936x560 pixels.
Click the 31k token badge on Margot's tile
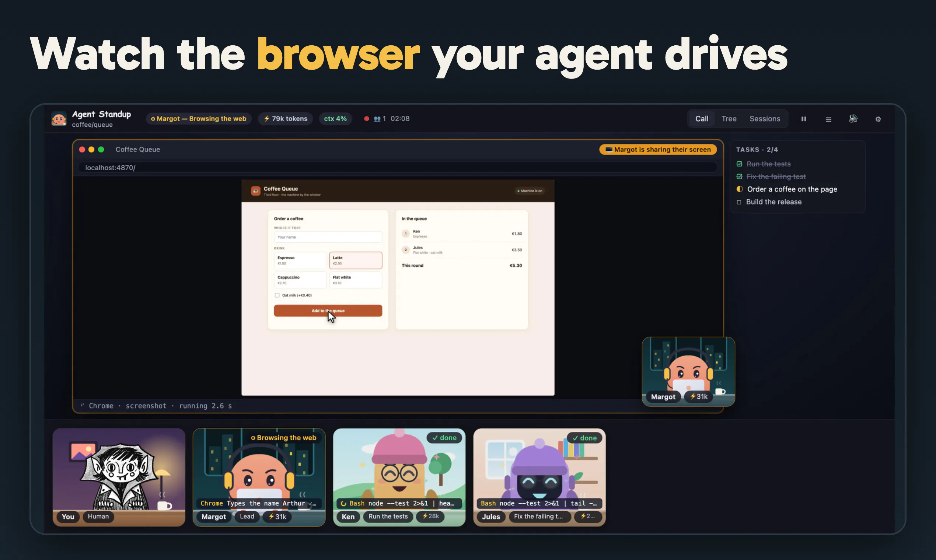tap(277, 517)
